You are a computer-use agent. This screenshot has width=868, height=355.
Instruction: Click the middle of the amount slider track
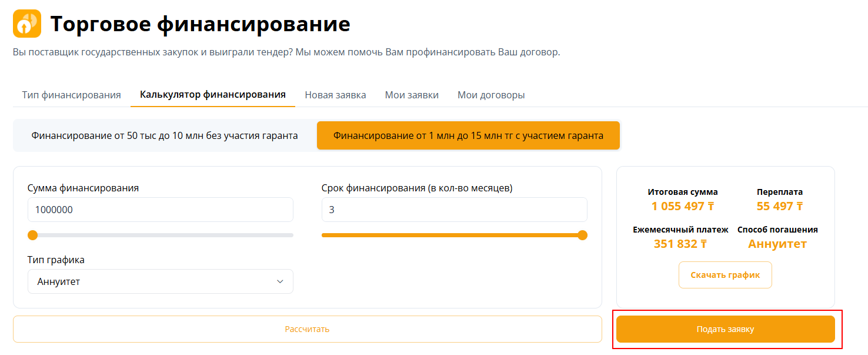[161, 235]
